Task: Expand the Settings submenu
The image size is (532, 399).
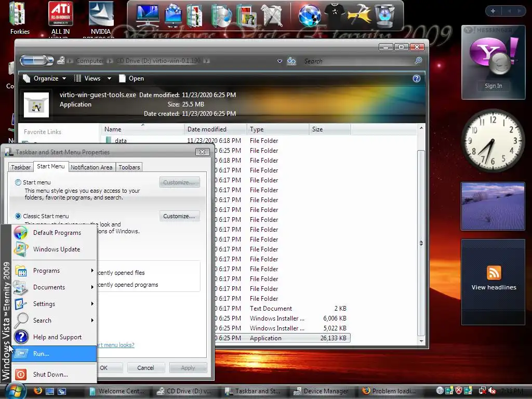Action: coord(54,303)
